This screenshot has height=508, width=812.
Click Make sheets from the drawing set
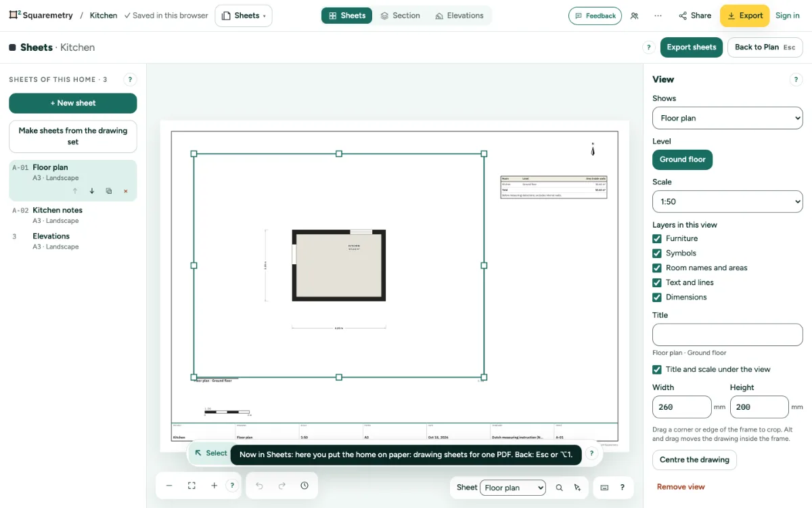pos(73,136)
